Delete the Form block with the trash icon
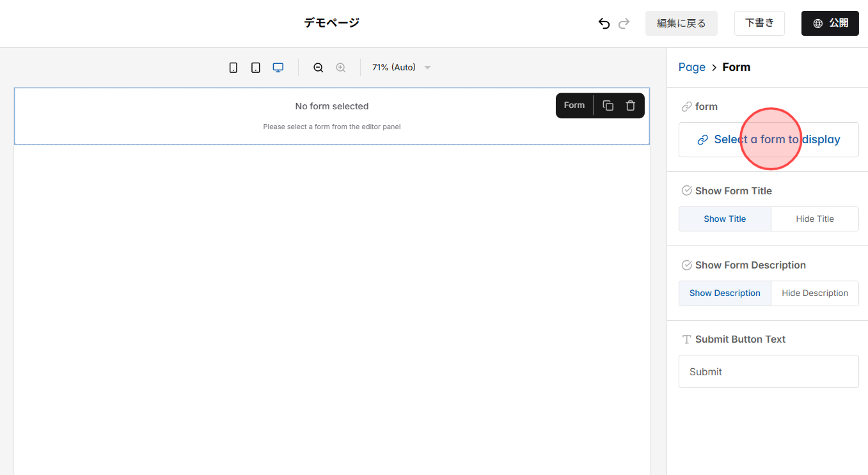868x475 pixels. click(x=630, y=105)
